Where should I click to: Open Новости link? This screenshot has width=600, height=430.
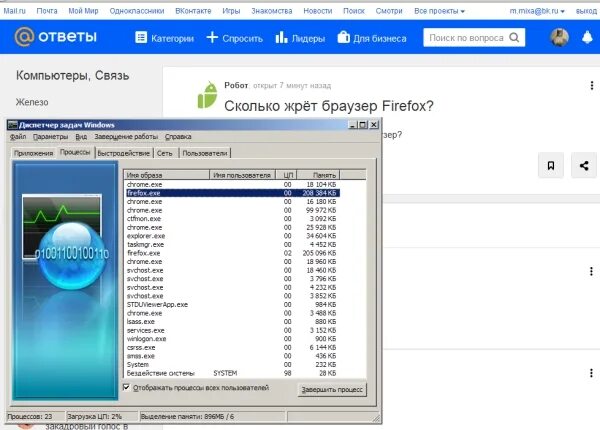tap(318, 11)
